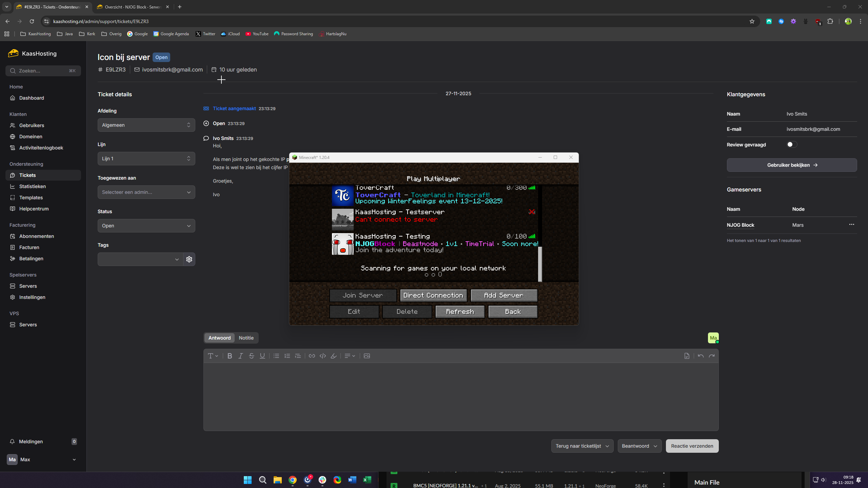Click the code block icon
Image resolution: width=868 pixels, height=488 pixels.
(322, 356)
